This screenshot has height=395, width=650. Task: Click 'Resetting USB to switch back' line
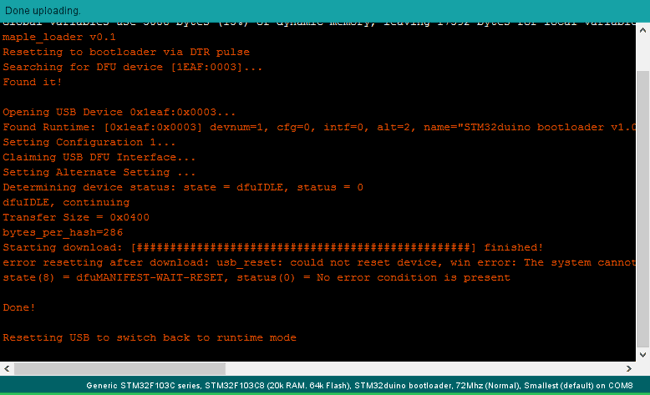[x=149, y=338]
